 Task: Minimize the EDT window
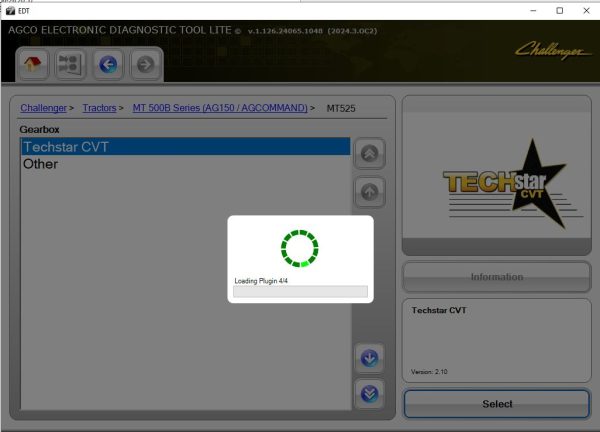coord(533,11)
